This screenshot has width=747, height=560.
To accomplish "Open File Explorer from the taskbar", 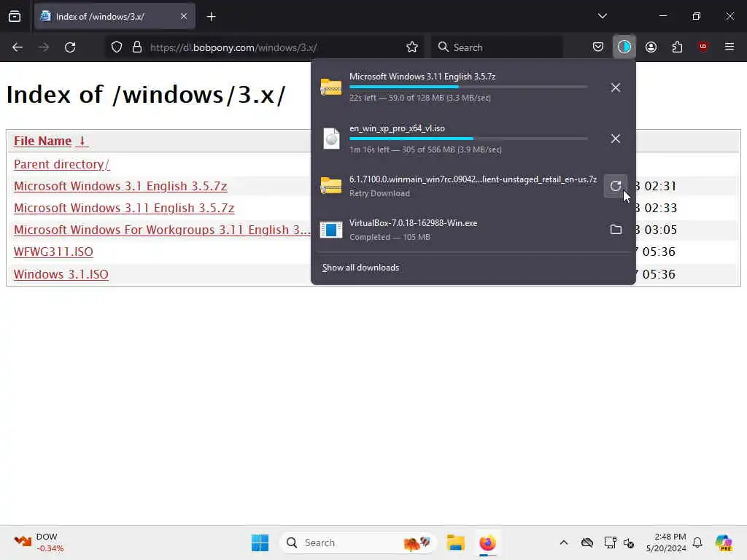I will tap(455, 542).
